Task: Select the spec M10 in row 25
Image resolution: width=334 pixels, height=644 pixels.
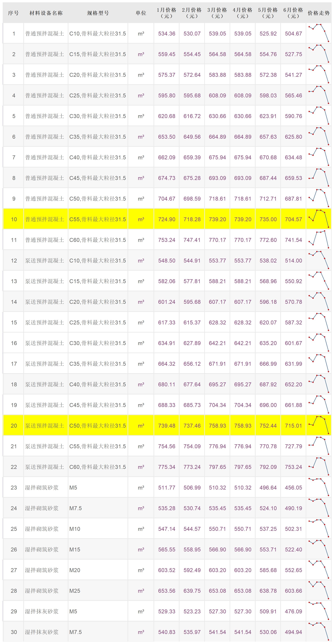Action: (75, 529)
